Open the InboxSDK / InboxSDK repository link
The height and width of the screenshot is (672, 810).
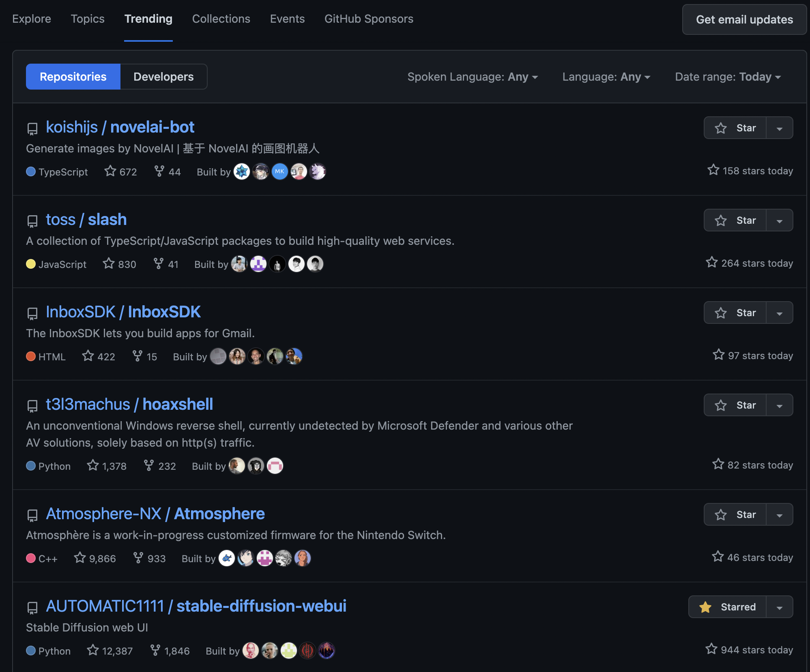123,312
